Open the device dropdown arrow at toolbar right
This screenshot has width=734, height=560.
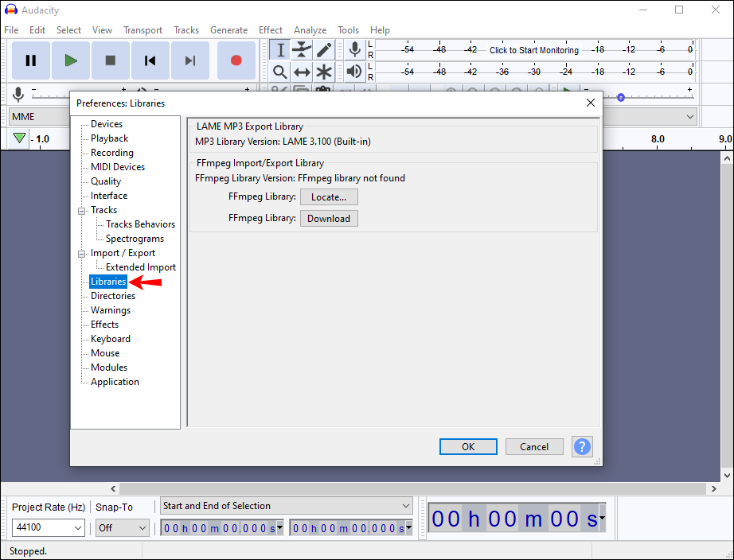click(690, 116)
